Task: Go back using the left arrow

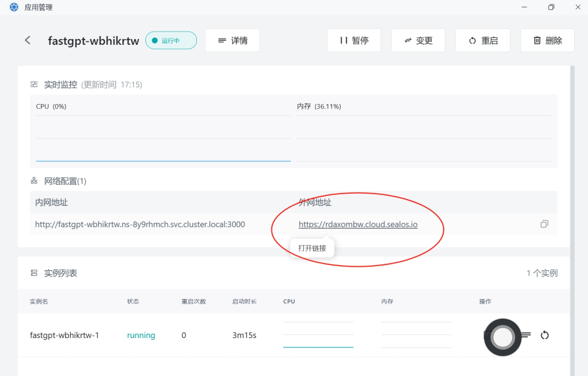Action: [28, 40]
